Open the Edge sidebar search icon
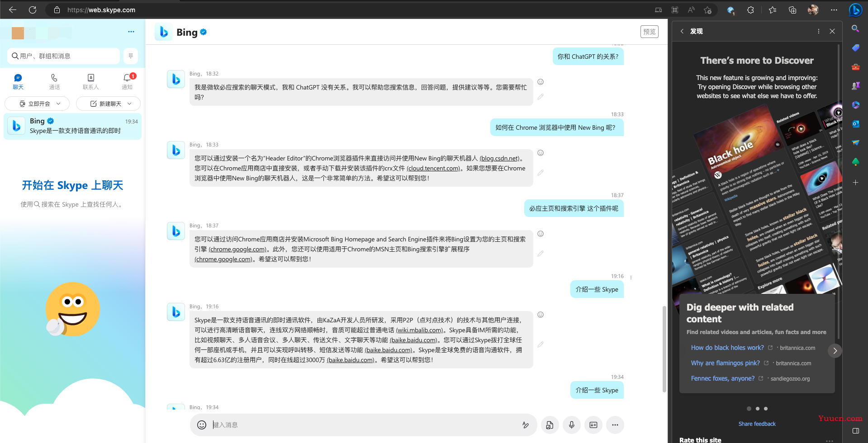Viewport: 868px width, 443px height. 855,28
